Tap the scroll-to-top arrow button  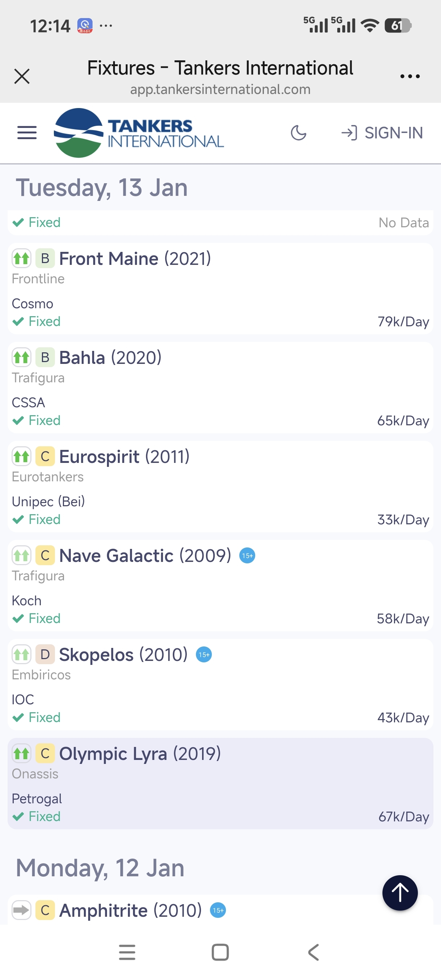399,893
